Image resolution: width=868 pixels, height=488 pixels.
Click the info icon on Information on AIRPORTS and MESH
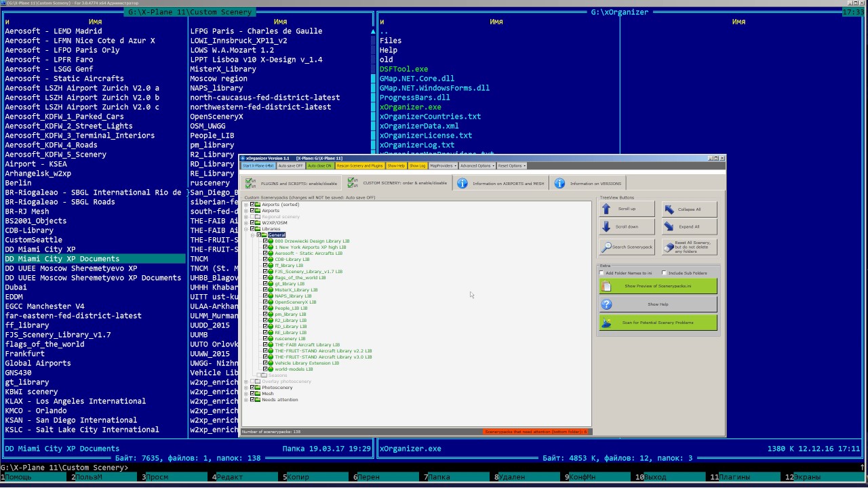(x=462, y=183)
